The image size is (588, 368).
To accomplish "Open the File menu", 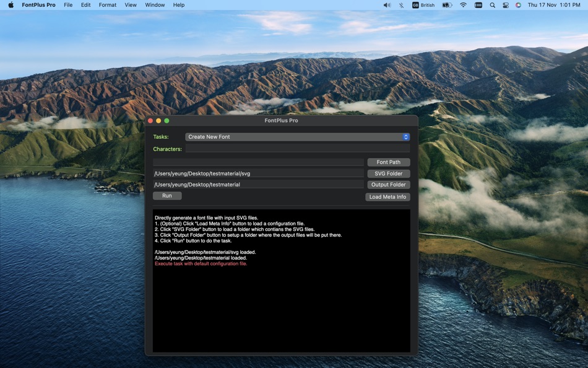I will (x=68, y=5).
